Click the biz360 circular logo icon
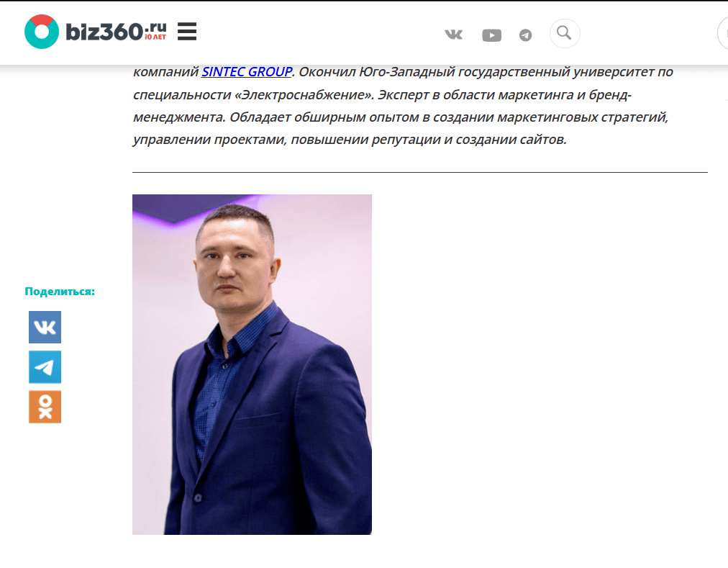This screenshot has height=568, width=728. pos(42,32)
